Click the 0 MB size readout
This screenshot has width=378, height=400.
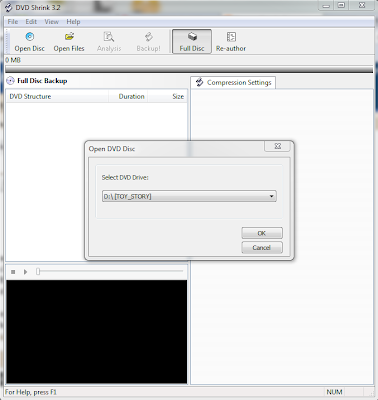point(13,60)
